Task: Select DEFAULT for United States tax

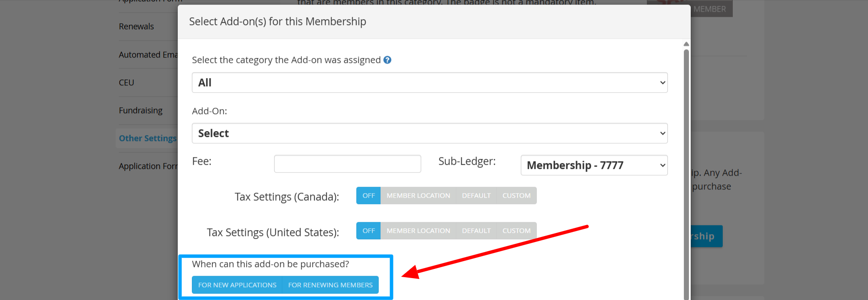Action: pyautogui.click(x=476, y=231)
